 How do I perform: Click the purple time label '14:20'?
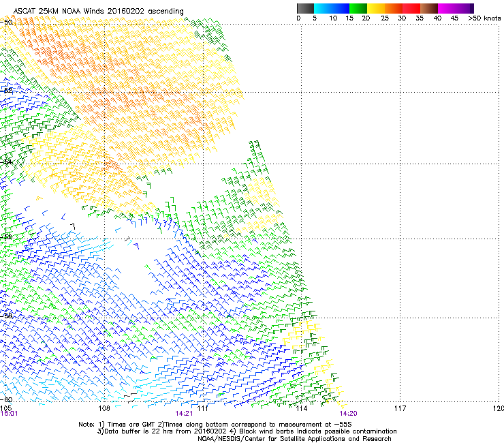pos(349,414)
